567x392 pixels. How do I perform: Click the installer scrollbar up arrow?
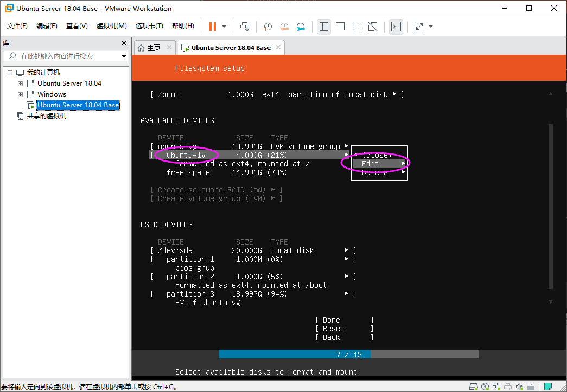click(551, 94)
